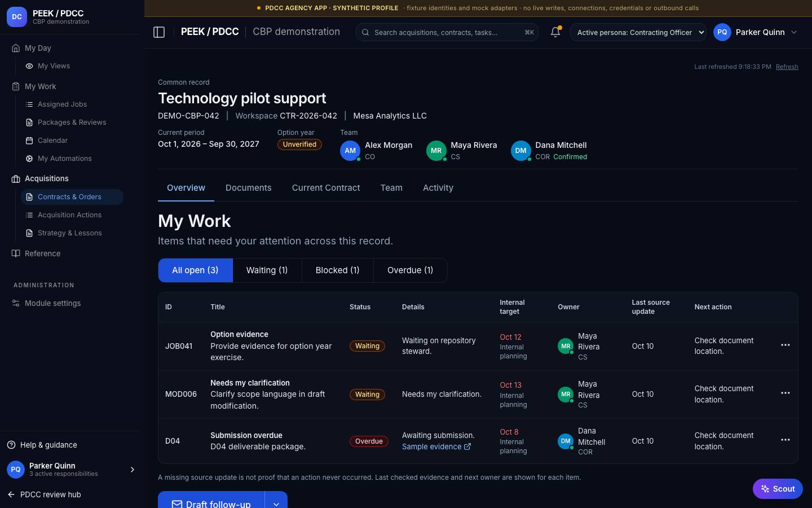
Task: Click the DM avatar beside Dana Mitchell COR Confirmed
Action: point(521,151)
